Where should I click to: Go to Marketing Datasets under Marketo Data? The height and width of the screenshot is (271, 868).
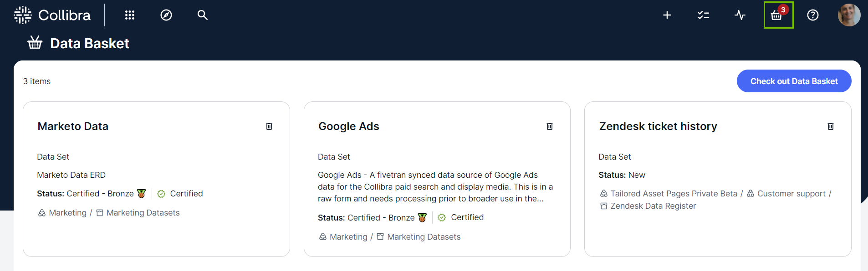coord(143,213)
